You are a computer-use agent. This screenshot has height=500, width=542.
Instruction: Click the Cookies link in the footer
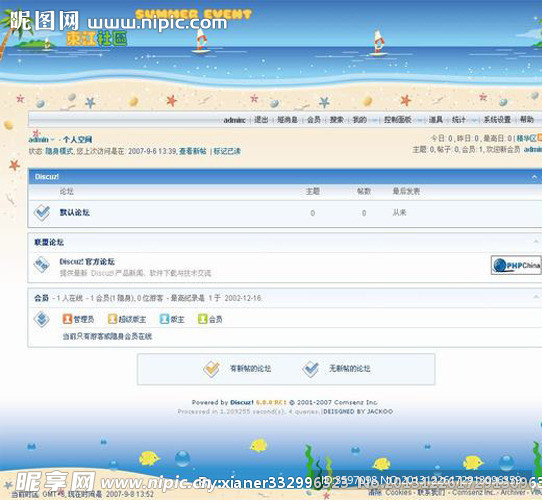399,492
